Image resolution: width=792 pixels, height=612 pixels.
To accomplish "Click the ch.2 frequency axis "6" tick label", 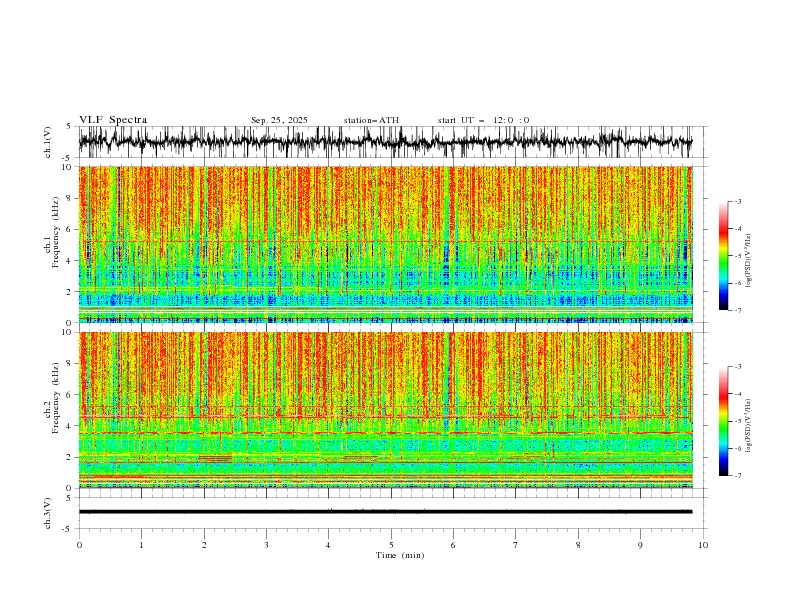I will [71, 395].
